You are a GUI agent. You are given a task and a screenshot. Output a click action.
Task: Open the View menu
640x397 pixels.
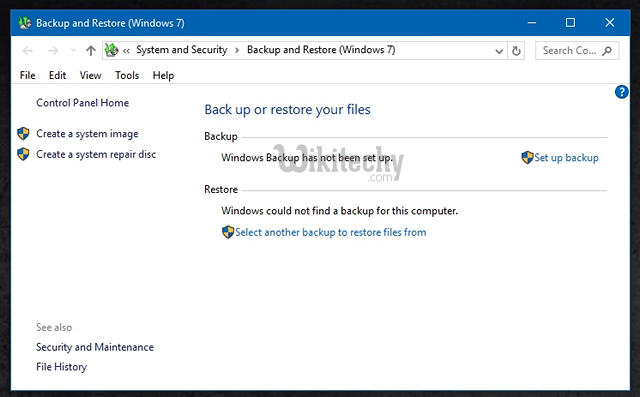(90, 75)
